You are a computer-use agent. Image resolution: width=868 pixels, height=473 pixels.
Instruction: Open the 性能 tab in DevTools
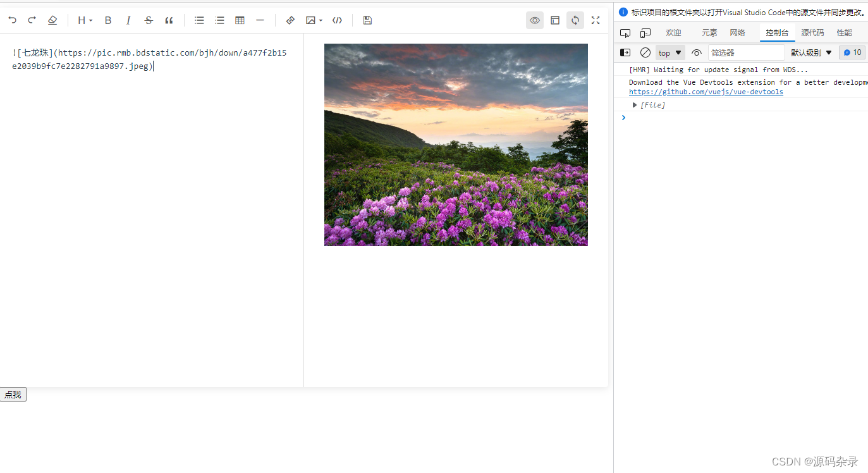(x=844, y=33)
